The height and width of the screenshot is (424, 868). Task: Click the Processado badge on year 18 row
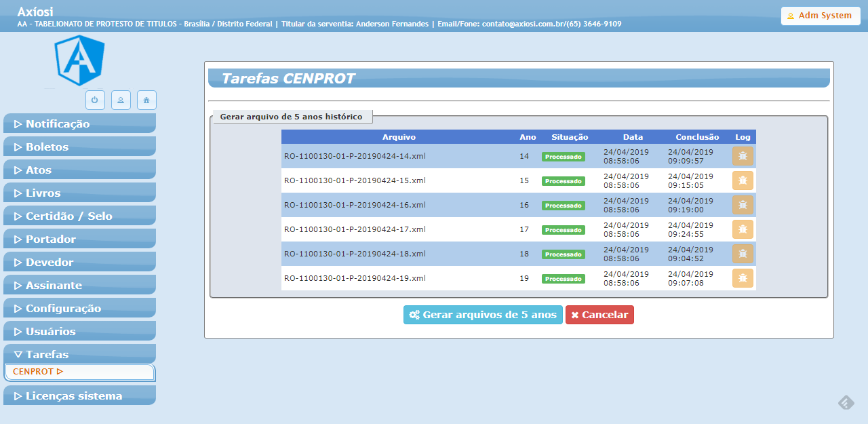pyautogui.click(x=564, y=254)
